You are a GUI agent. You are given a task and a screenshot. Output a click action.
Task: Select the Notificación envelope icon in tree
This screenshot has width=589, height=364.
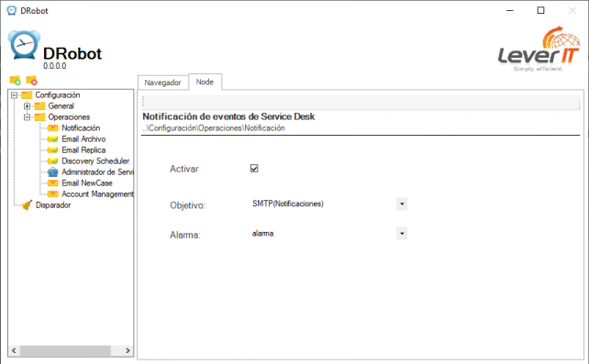point(53,128)
